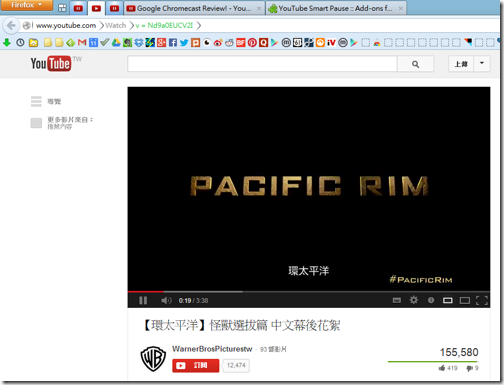Open the green checkmark bookmark icon

pyautogui.click(x=105, y=42)
